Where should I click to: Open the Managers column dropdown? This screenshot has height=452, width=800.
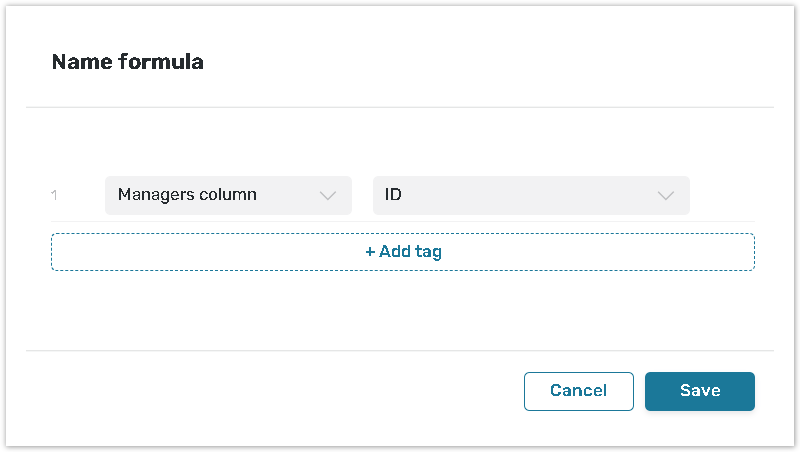(x=228, y=195)
